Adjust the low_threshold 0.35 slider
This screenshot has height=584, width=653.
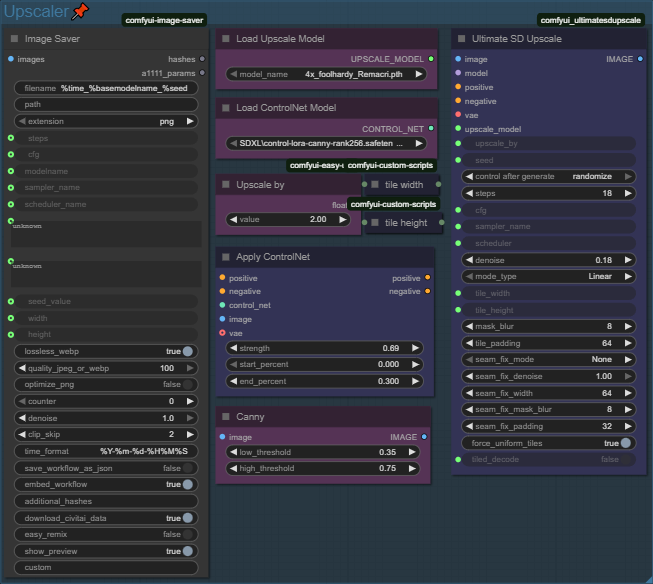[x=323, y=452]
